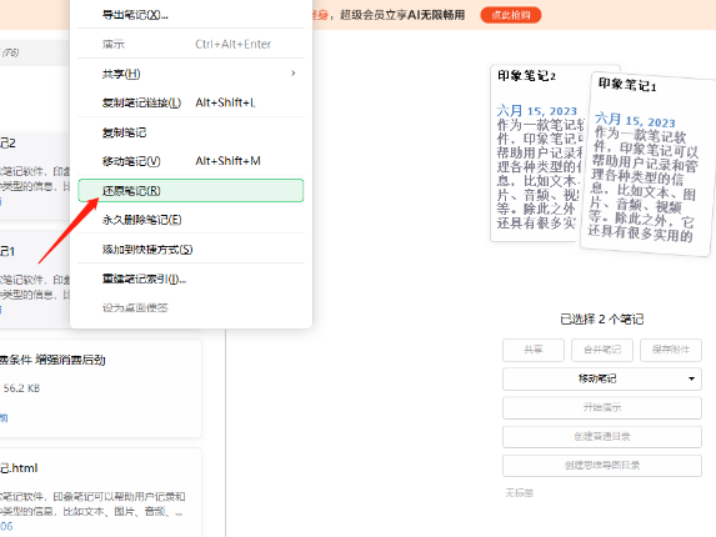Viewport: 716px width, 537px height.
Task: Select 移动笔记(V) menu entry
Action: (191, 161)
